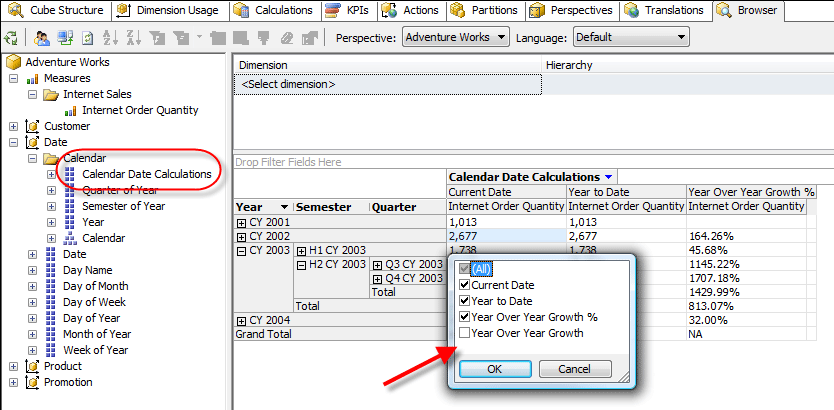Click the Day of Week attribute icon

coord(51,302)
